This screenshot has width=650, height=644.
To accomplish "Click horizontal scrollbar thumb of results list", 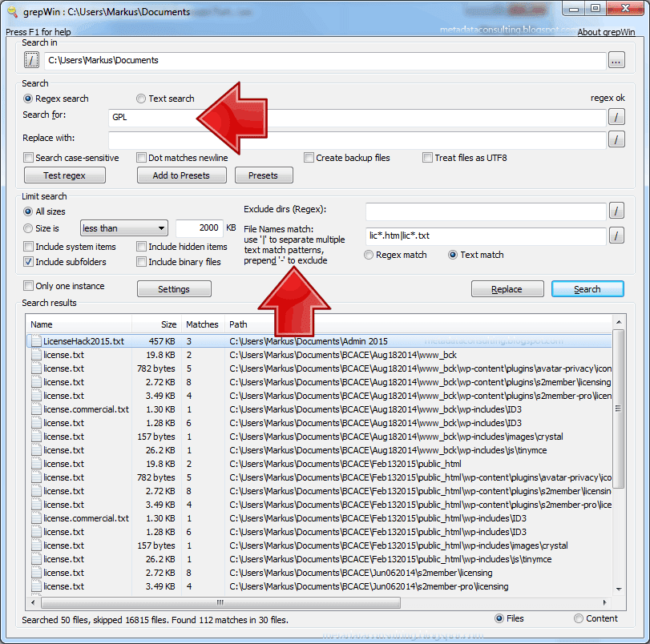I will (x=220, y=602).
